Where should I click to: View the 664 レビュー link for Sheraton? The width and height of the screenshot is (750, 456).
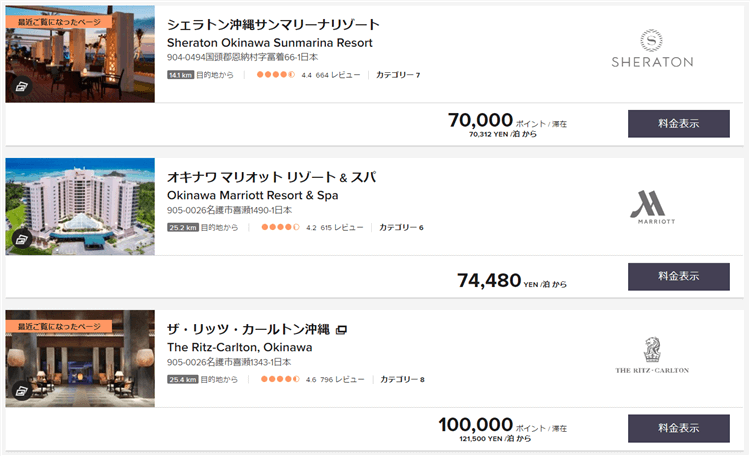337,75
